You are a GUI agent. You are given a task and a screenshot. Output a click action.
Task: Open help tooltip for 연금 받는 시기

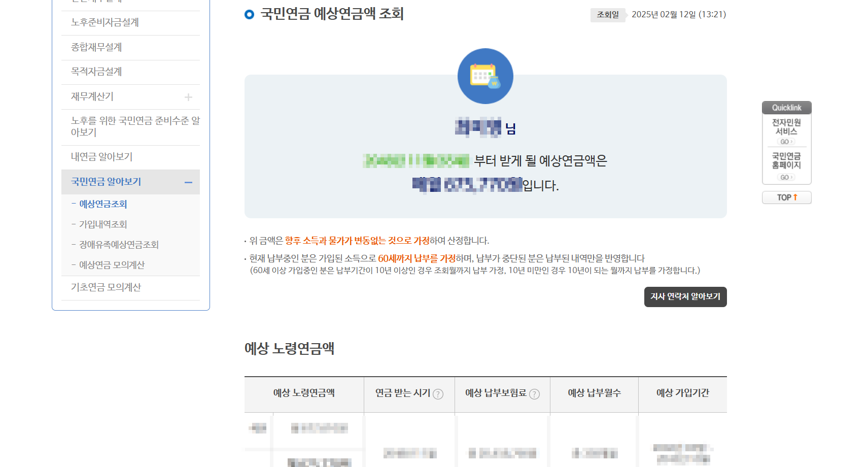(x=438, y=394)
